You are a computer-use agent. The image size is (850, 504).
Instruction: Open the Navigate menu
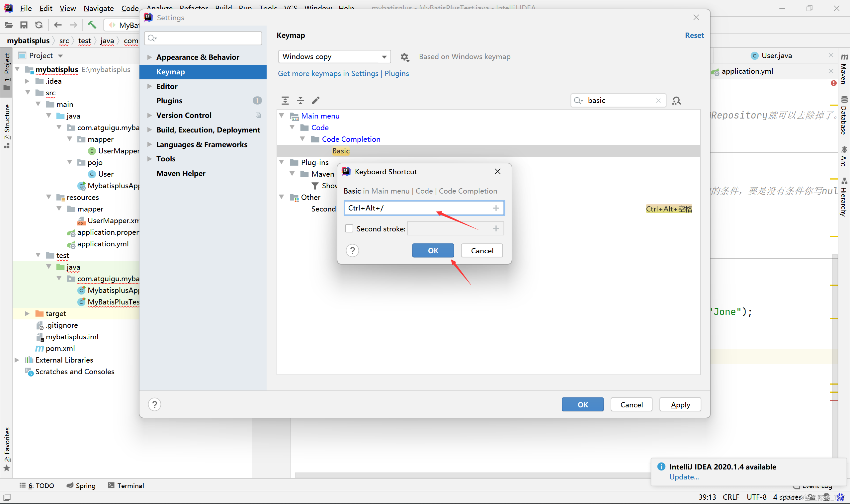pos(99,8)
